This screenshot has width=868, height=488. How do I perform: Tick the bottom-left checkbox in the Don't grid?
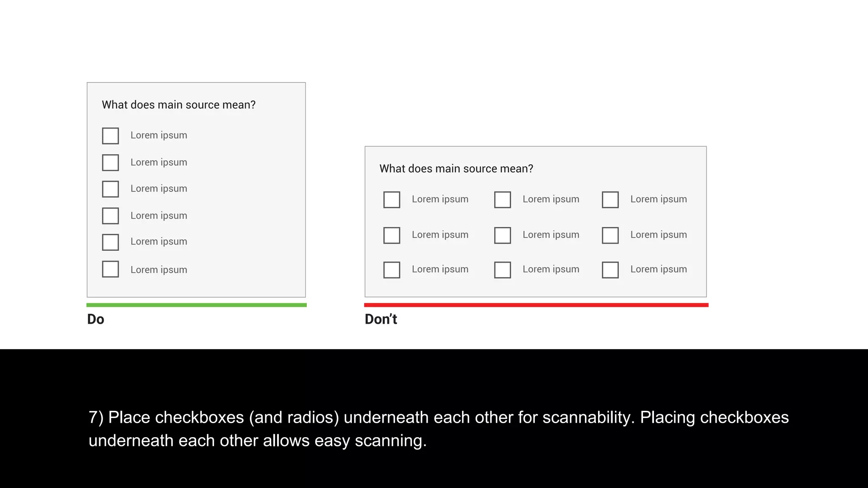[x=392, y=269]
